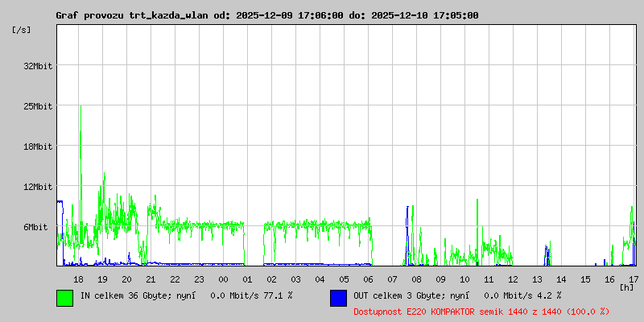Click the green IN legend color swatch

coord(64,297)
